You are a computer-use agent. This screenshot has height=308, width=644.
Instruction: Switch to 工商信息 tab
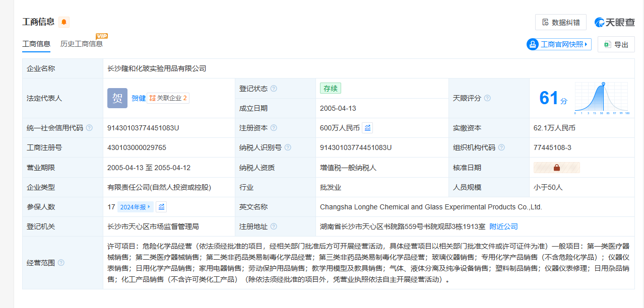coord(36,44)
